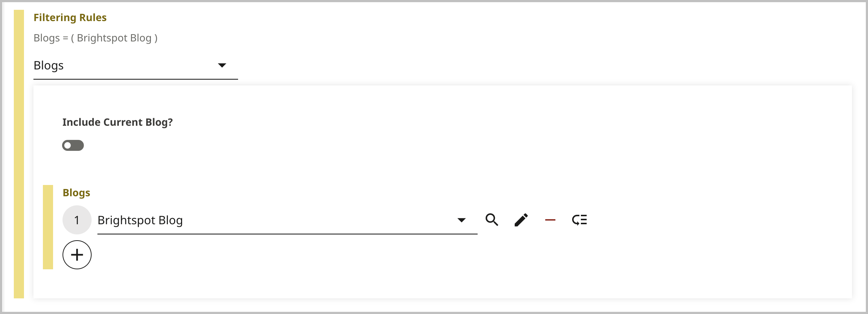This screenshot has height=314, width=868.
Task: Click the number 1 item badge
Action: [77, 220]
